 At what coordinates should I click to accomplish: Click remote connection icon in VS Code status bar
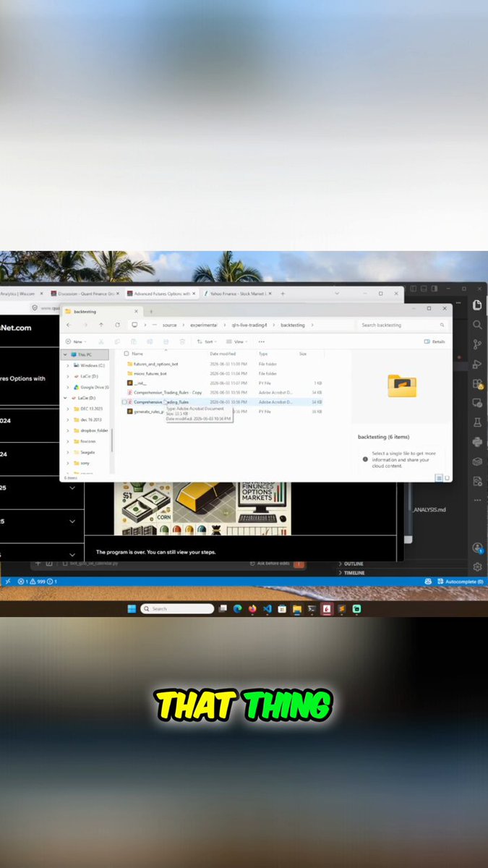[7, 582]
